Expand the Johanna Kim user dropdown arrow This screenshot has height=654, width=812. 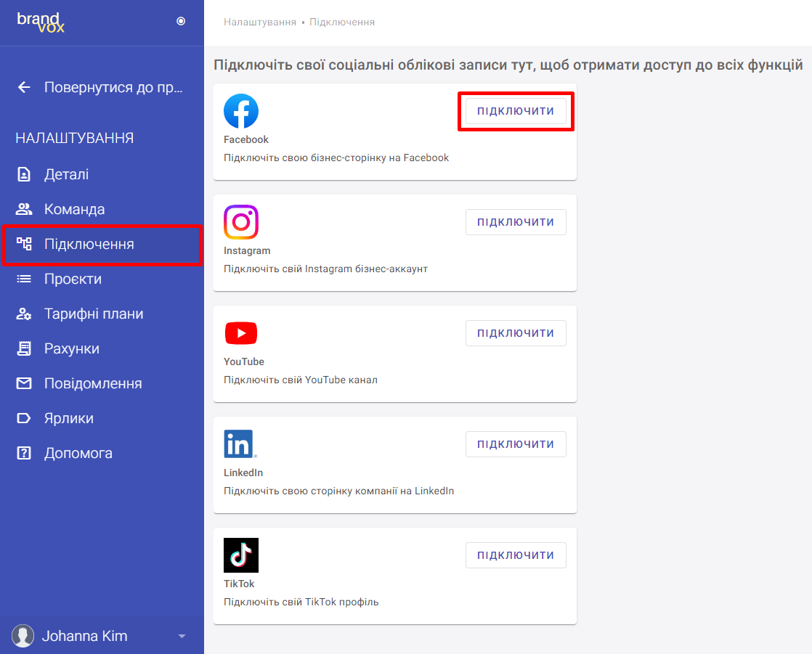(182, 636)
